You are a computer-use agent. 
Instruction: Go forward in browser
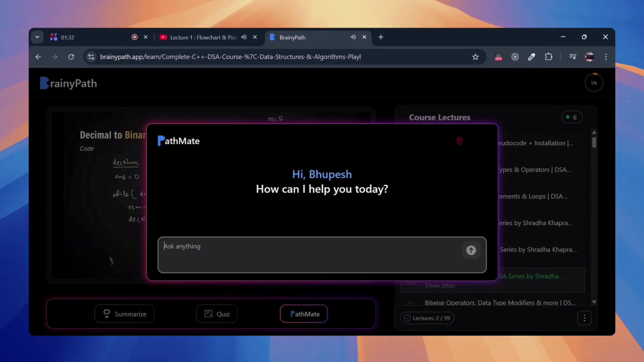[x=54, y=57]
